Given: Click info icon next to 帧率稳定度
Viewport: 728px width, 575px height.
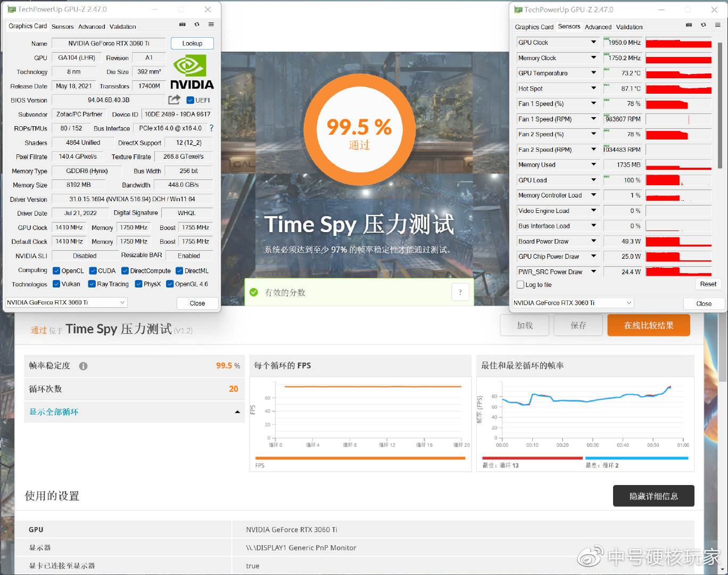Looking at the screenshot, I should 83,366.
